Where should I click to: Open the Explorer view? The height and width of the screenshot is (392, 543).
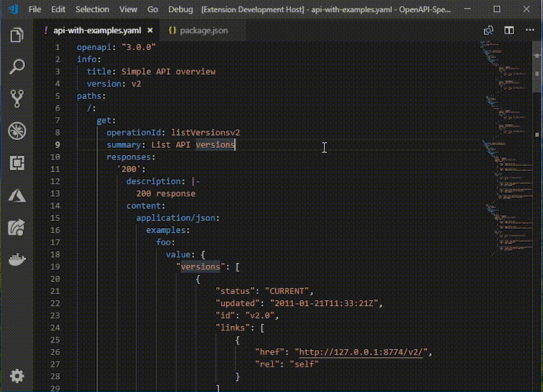[x=17, y=37]
